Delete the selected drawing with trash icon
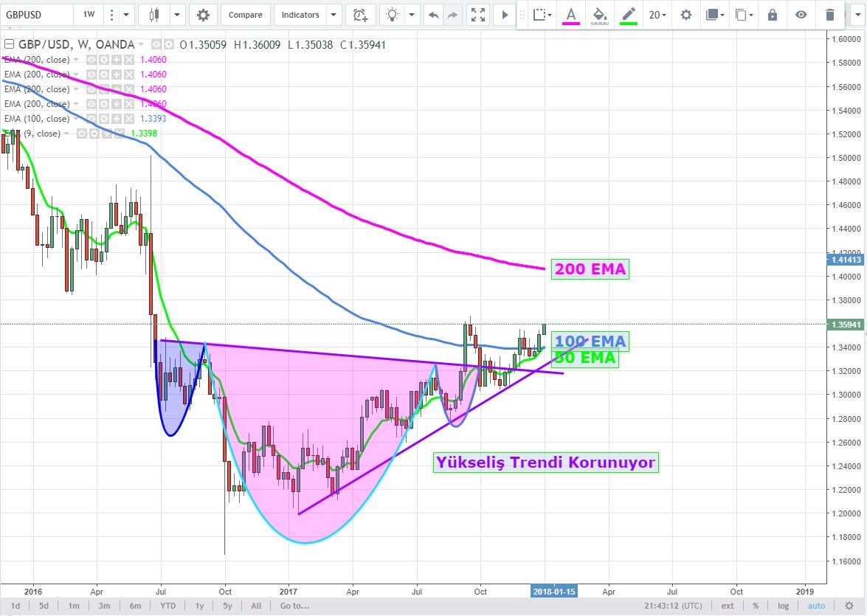 (x=830, y=15)
